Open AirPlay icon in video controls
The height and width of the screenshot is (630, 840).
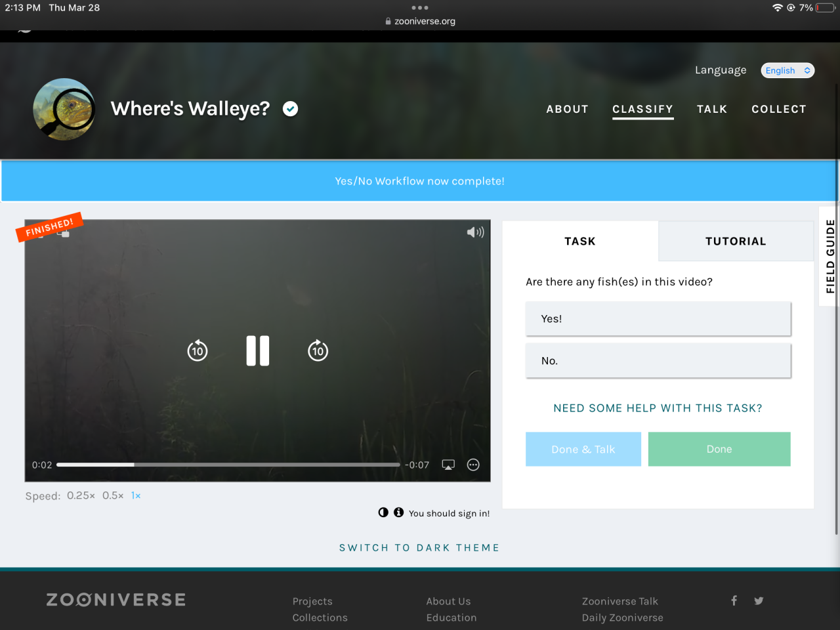pyautogui.click(x=448, y=465)
